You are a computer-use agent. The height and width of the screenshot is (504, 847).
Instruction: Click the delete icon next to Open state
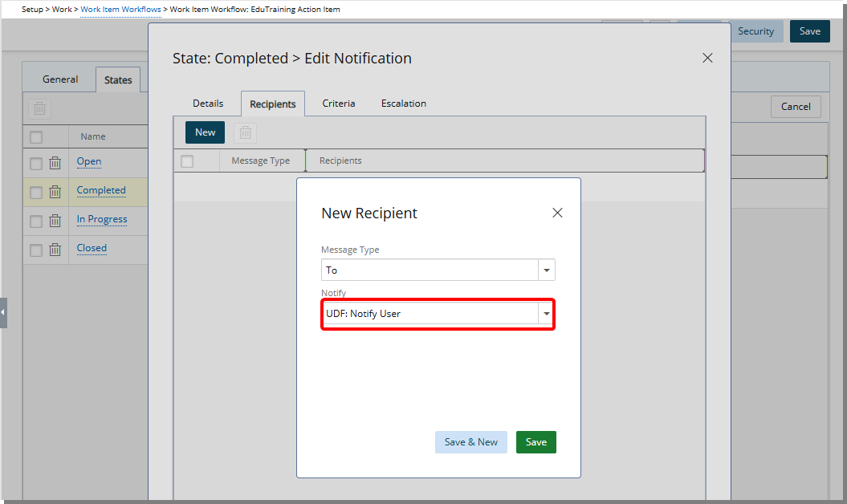pos(54,162)
